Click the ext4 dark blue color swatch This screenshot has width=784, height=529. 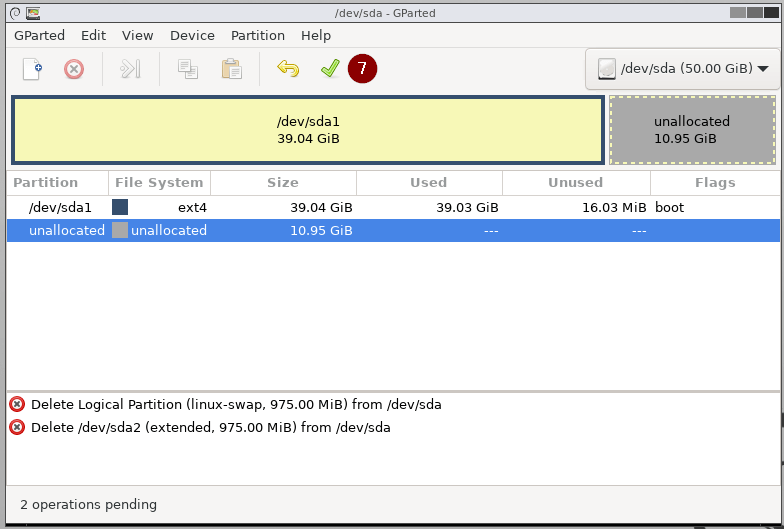(120, 207)
